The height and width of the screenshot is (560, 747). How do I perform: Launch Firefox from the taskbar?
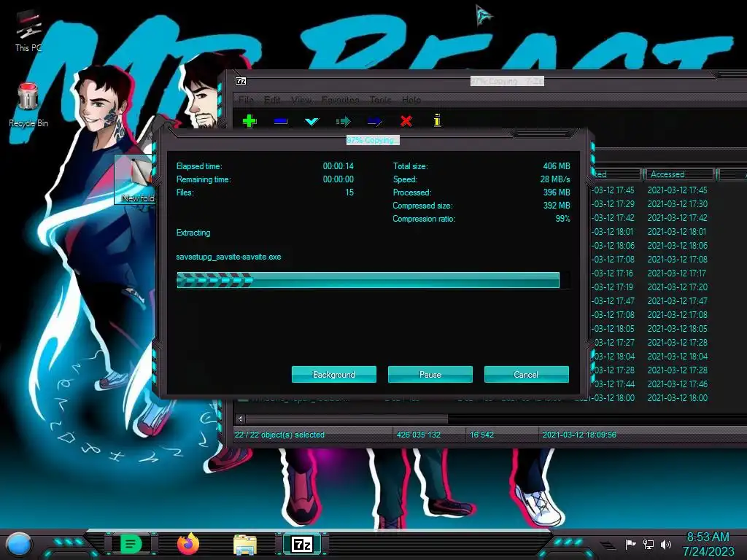click(x=188, y=544)
